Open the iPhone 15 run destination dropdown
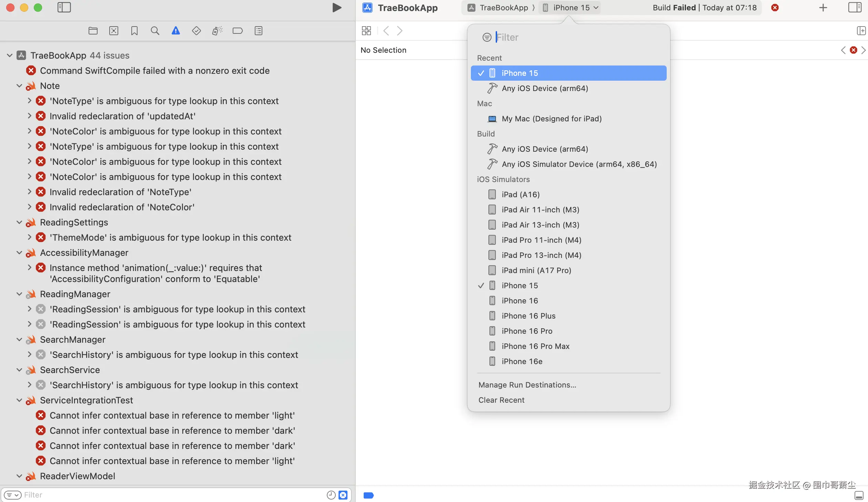This screenshot has height=502, width=868. coord(570,8)
